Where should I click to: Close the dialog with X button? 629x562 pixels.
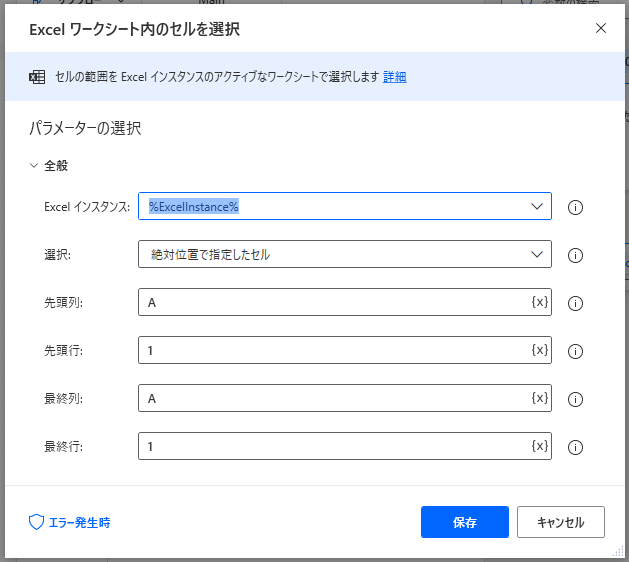tap(601, 28)
